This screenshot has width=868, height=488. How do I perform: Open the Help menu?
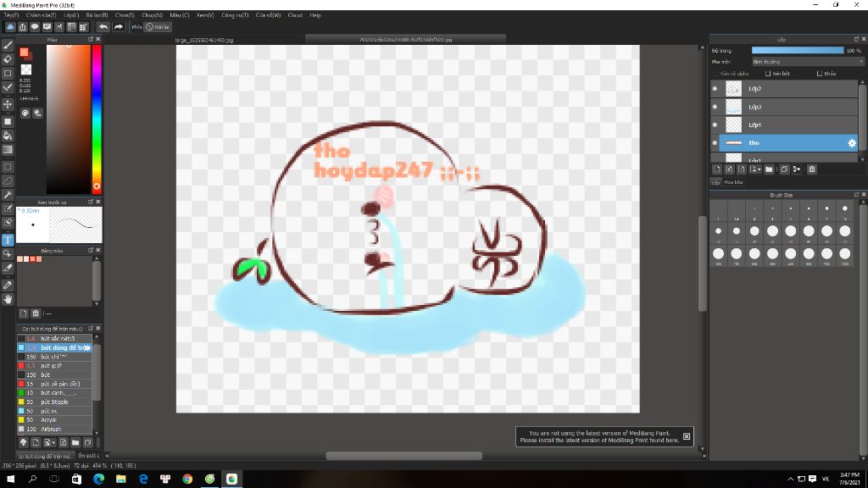click(315, 15)
